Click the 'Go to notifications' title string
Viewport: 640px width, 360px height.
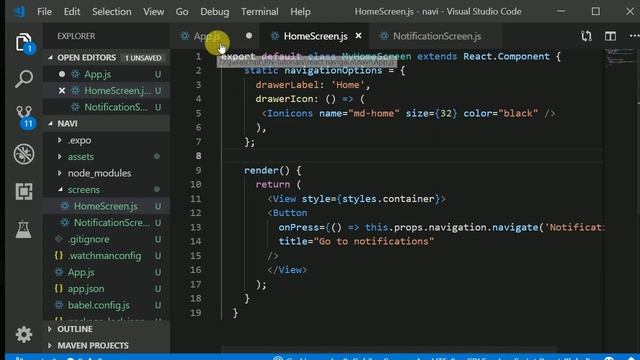(x=373, y=241)
